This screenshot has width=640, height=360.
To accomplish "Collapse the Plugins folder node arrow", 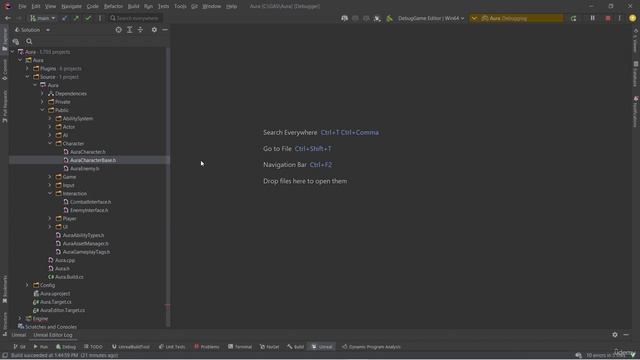I will 27,69.
